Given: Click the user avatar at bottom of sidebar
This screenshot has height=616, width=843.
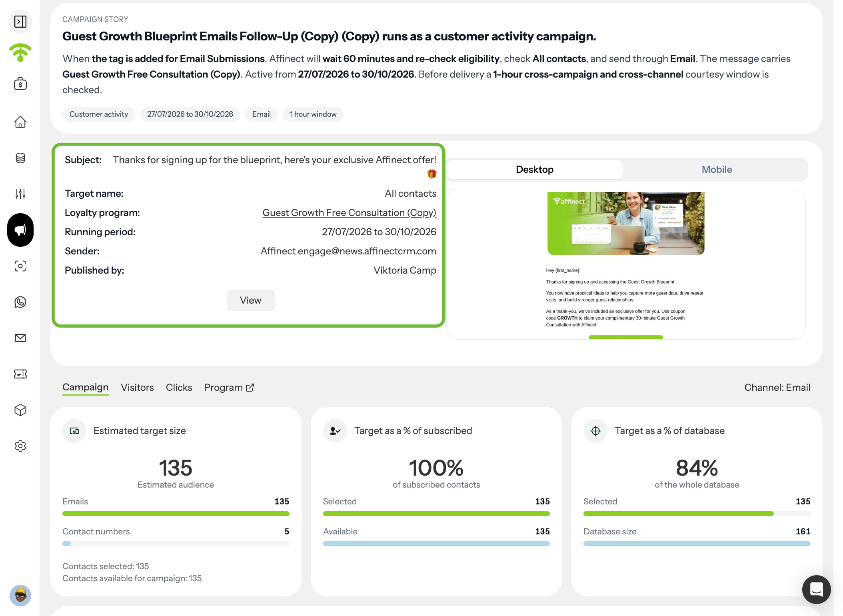Looking at the screenshot, I should 20,596.
